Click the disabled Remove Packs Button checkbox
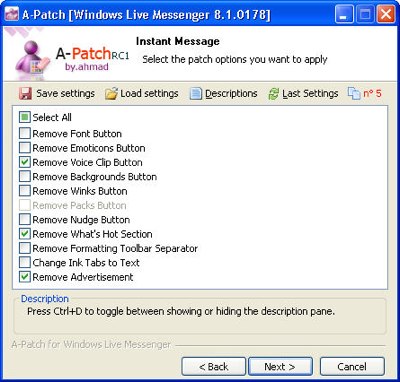Viewport: 400px width, 382px height. click(x=25, y=205)
